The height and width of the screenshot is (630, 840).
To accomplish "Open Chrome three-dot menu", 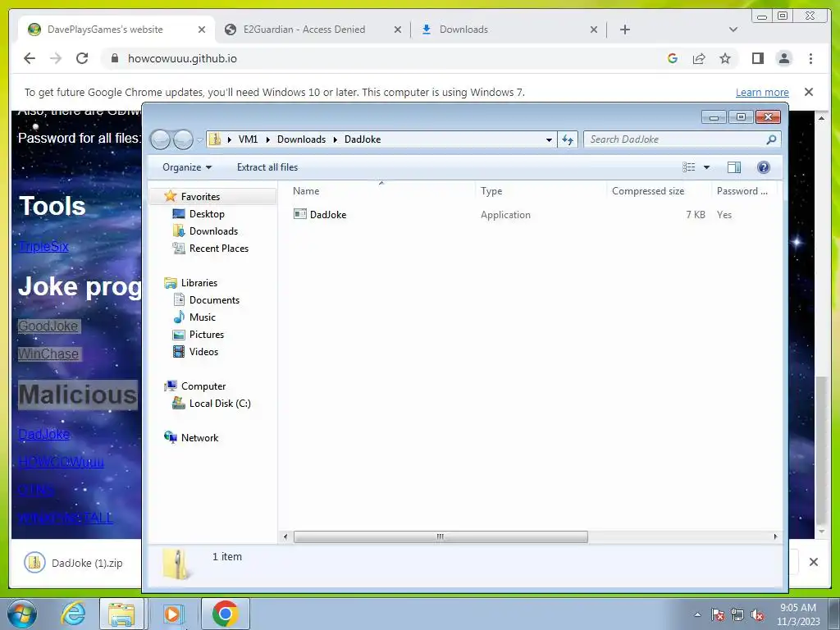I will 810,58.
